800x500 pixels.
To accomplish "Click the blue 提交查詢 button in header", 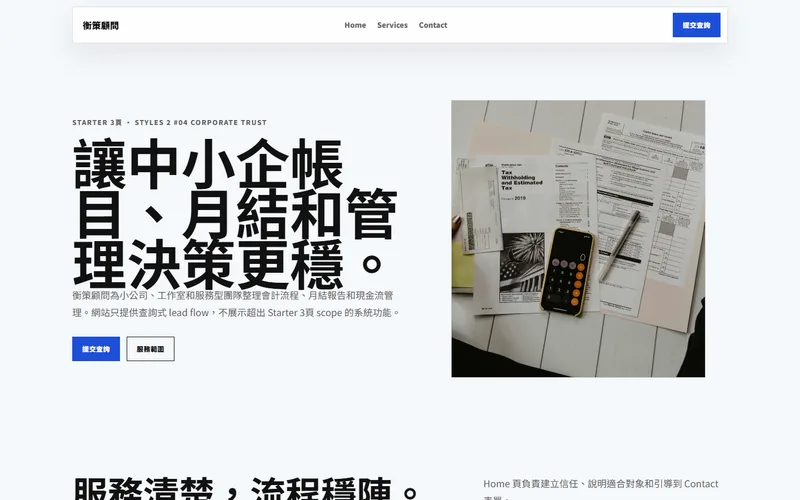I will 696,25.
